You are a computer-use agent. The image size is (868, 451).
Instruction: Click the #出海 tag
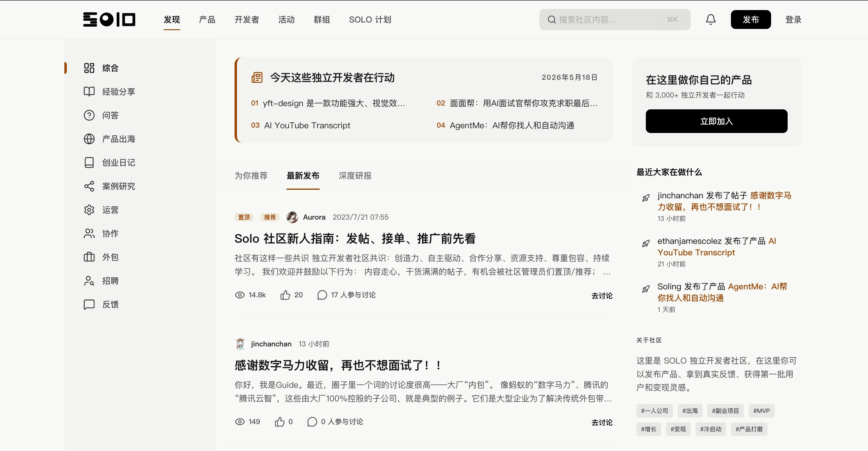690,411
